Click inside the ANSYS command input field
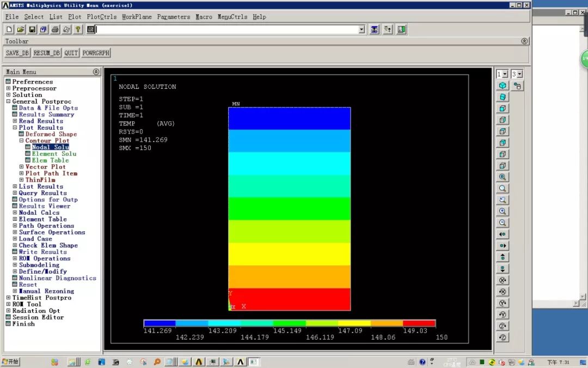Image resolution: width=588 pixels, height=368 pixels. point(218,29)
